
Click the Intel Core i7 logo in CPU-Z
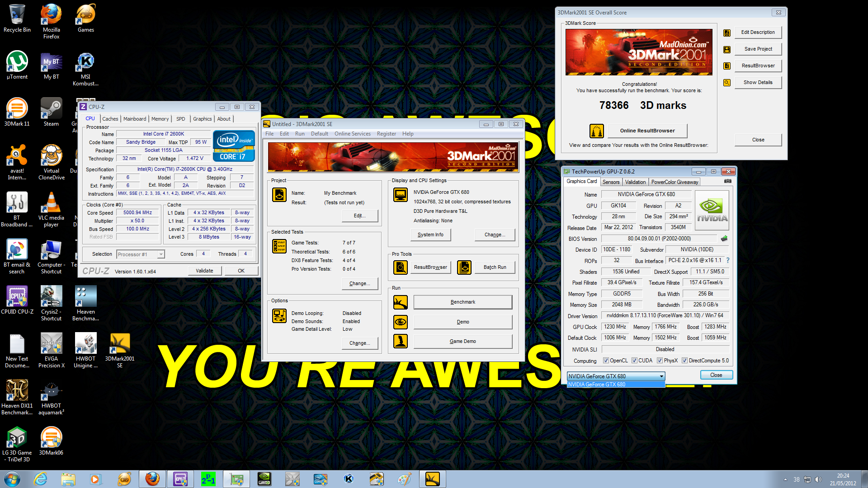[x=234, y=146]
